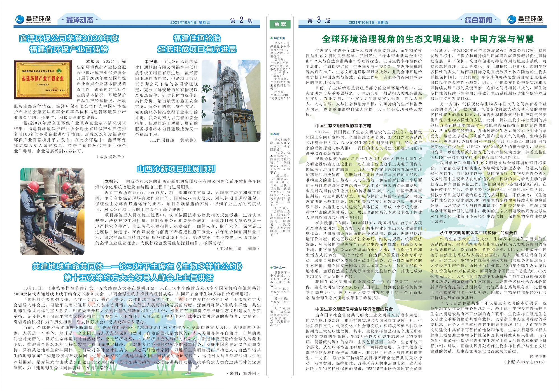560x392 pixels.
Task: Click the 转接下期 continuation note
Action: (538, 356)
